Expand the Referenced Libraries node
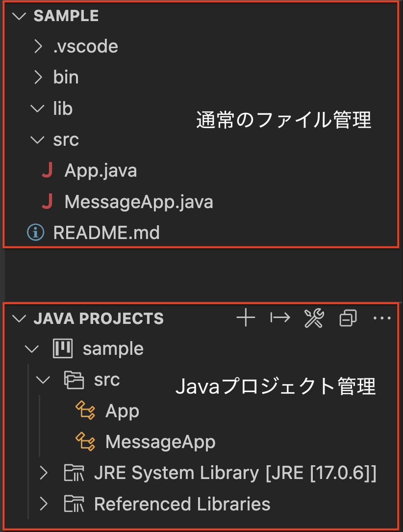Screen dimensions: 403x532 coord(44,504)
